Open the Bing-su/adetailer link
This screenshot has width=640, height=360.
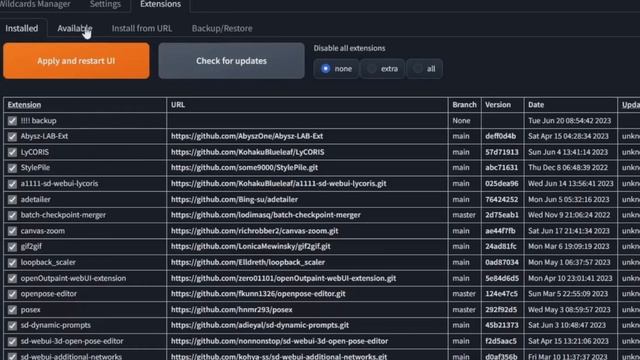234,199
